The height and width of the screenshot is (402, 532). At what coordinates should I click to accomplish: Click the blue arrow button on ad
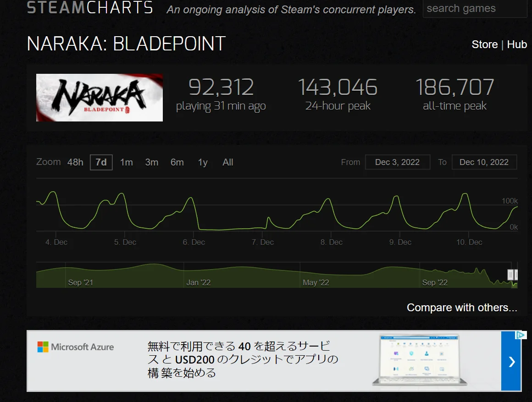[511, 362]
